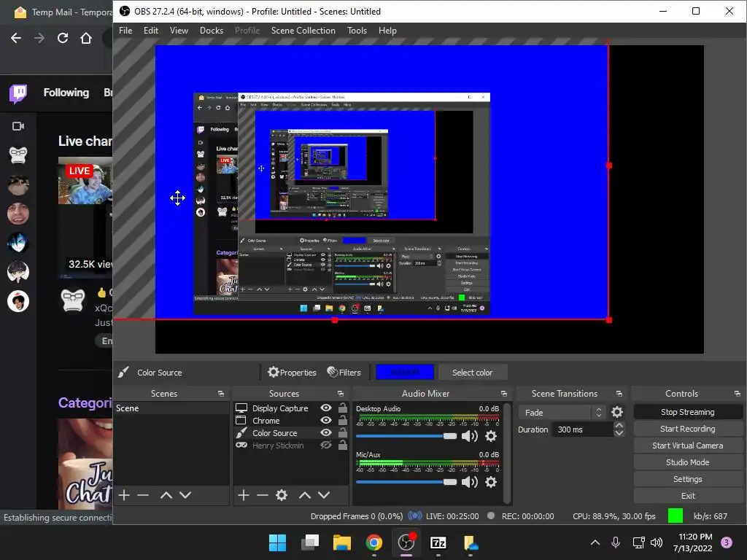Hide the Chrome source
This screenshot has height=560, width=747.
point(326,421)
